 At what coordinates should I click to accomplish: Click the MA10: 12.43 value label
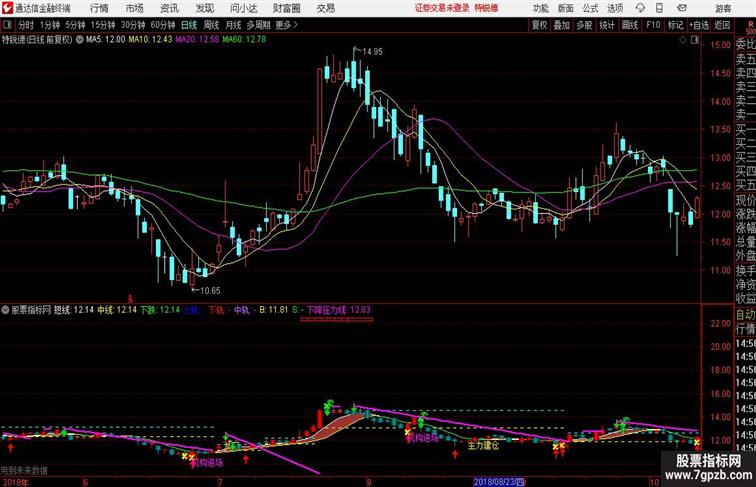150,40
